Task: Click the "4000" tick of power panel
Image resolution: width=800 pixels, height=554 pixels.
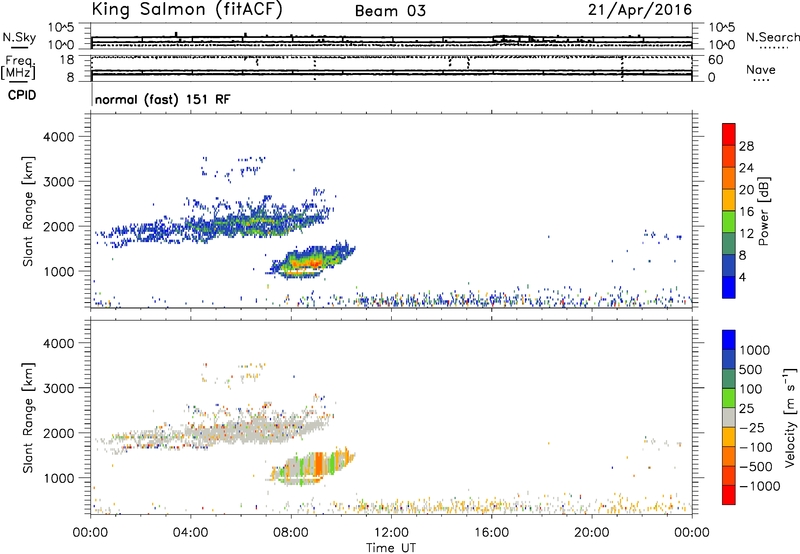Action: click(x=59, y=137)
